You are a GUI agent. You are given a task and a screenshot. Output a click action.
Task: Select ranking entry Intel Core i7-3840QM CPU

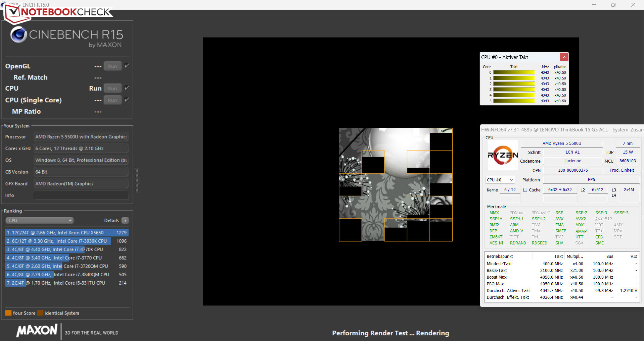(67, 275)
